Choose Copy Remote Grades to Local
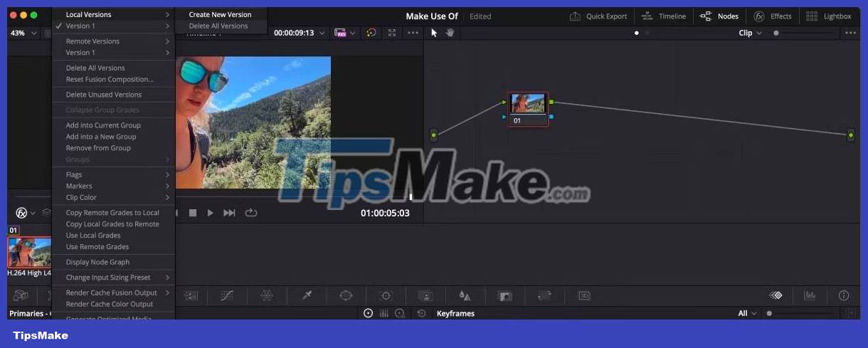 pos(114,213)
